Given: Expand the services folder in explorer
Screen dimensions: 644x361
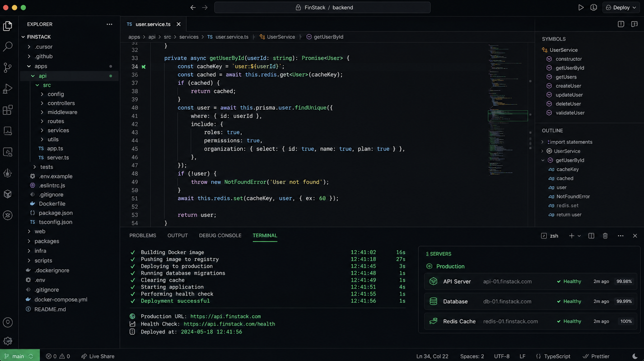Looking at the screenshot, I should pyautogui.click(x=42, y=130).
